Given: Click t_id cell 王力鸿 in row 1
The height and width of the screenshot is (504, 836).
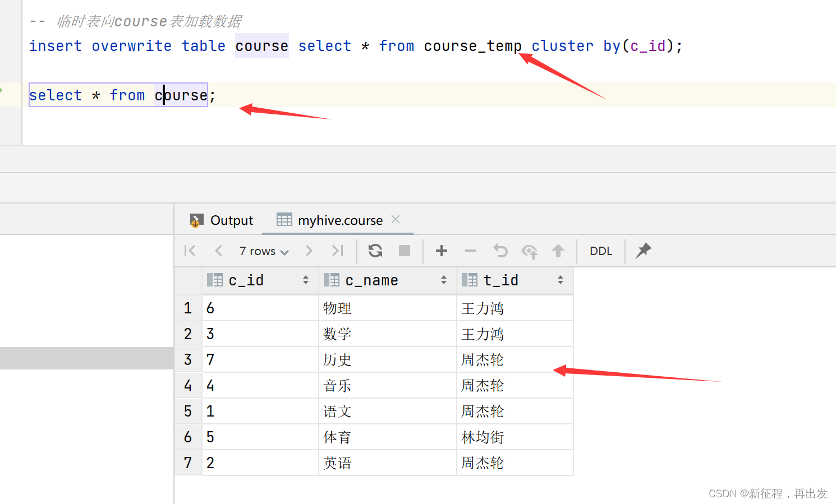Looking at the screenshot, I should pyautogui.click(x=515, y=308).
